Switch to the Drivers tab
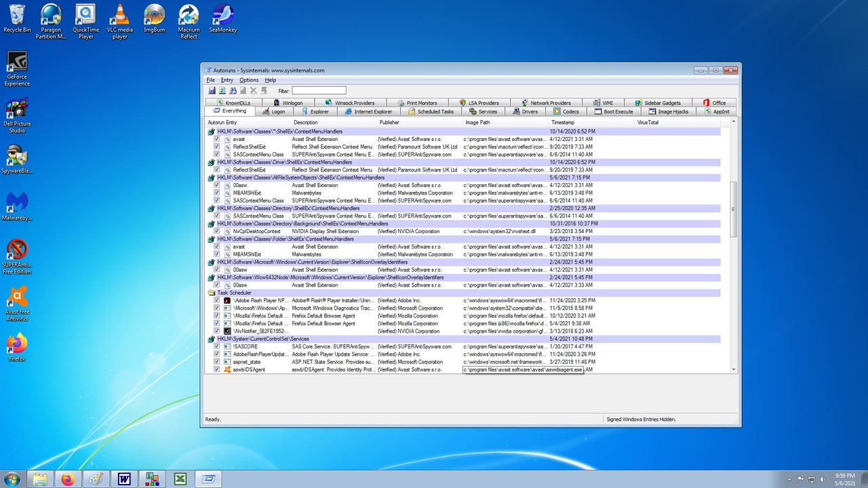This screenshot has height=488, width=868. point(526,111)
